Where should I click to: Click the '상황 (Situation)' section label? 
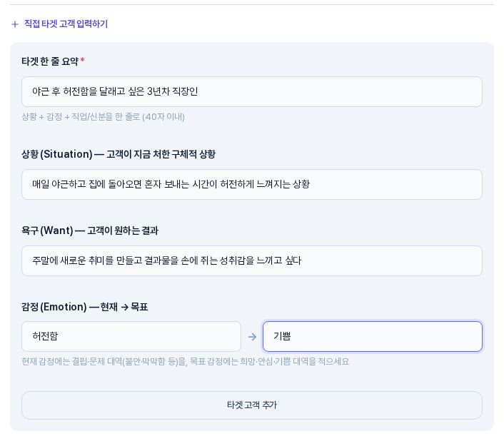click(119, 154)
